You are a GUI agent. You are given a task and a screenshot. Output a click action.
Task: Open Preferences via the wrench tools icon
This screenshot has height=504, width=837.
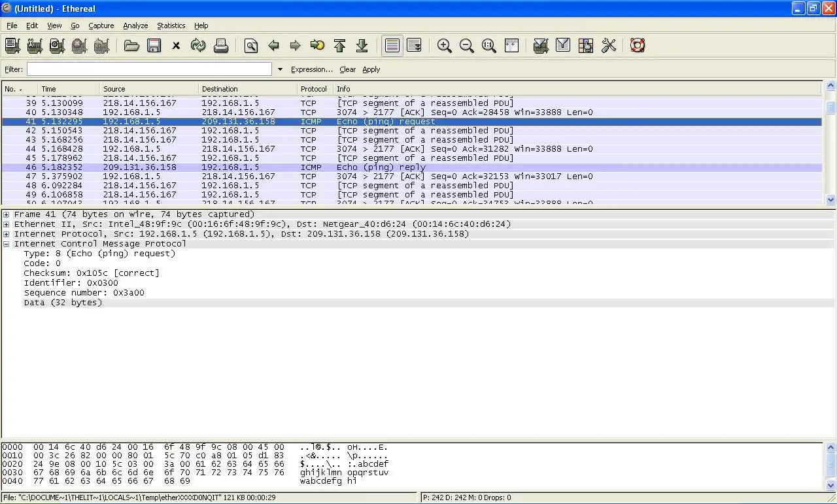tap(609, 46)
